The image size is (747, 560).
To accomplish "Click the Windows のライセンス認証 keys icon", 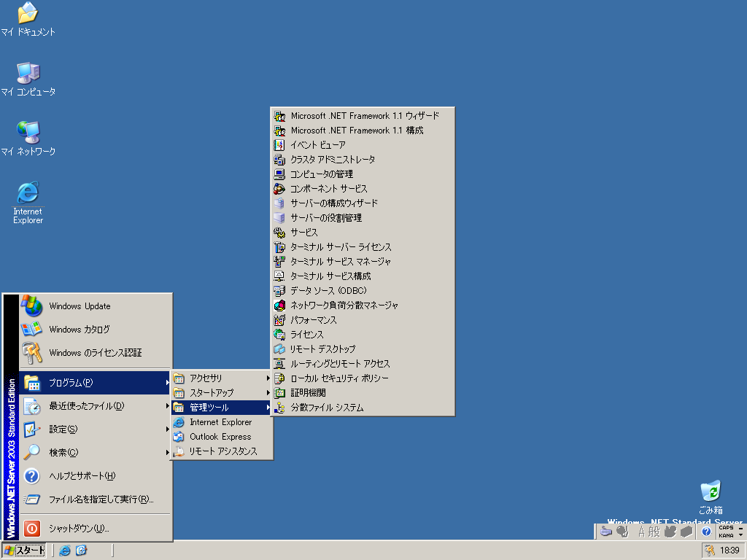I will tap(31, 352).
